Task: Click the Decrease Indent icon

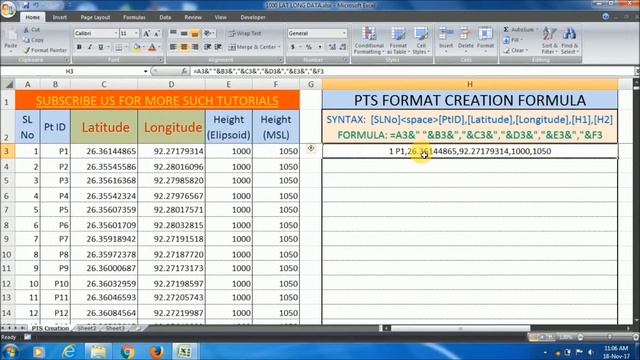Action: [x=208, y=47]
